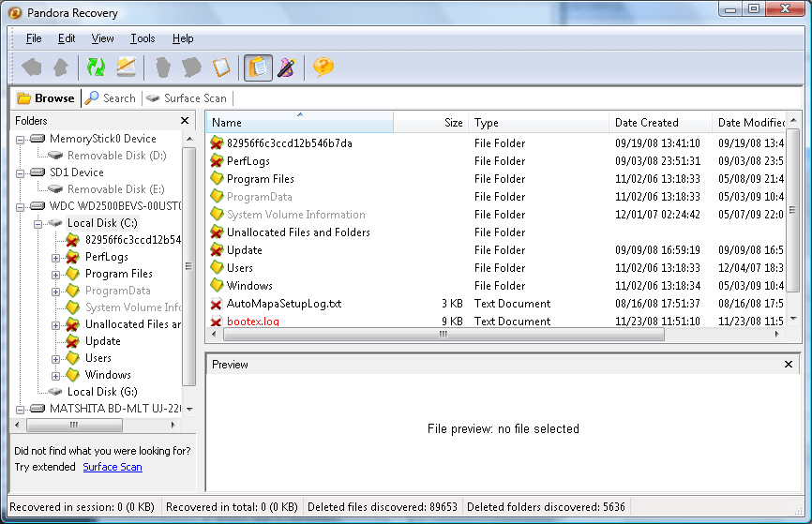Collapse the Local Disk (C:) node
The height and width of the screenshot is (524, 812).
click(x=38, y=224)
